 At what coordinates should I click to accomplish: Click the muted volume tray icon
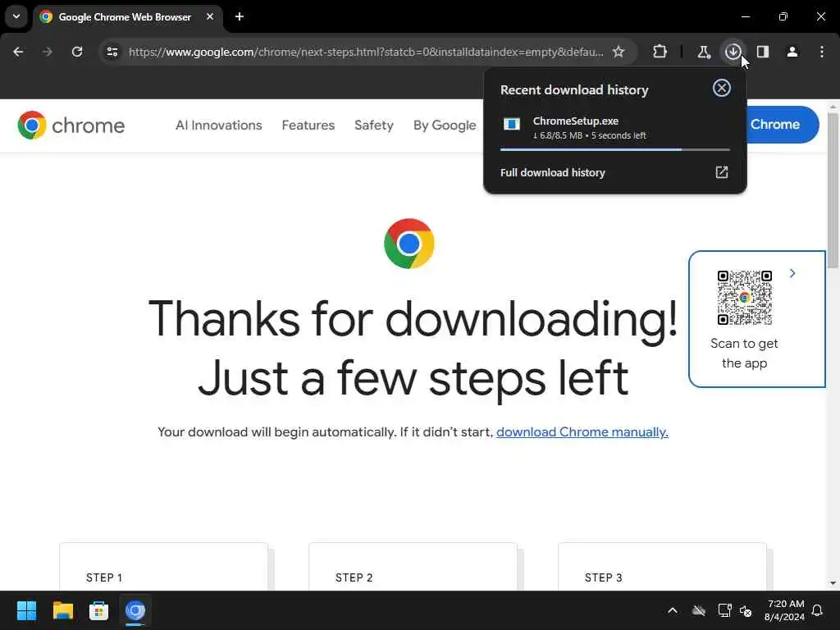coord(746,610)
